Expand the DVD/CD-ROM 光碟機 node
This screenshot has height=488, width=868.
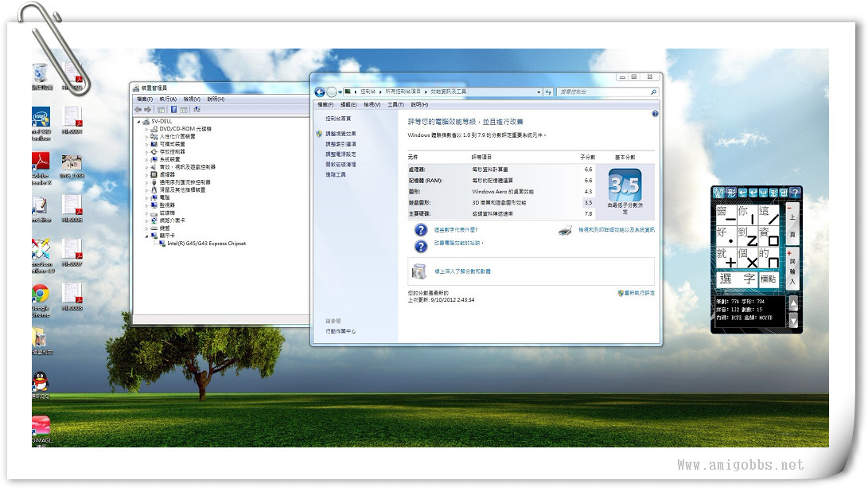(146, 129)
